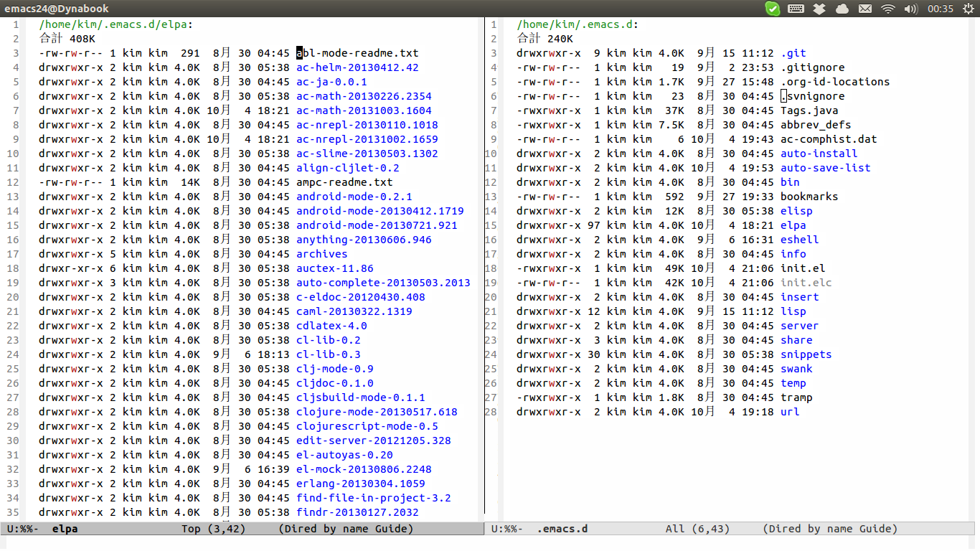Open ac-math-20131003.1604 directory
The width and height of the screenshot is (980, 551).
[x=364, y=110]
